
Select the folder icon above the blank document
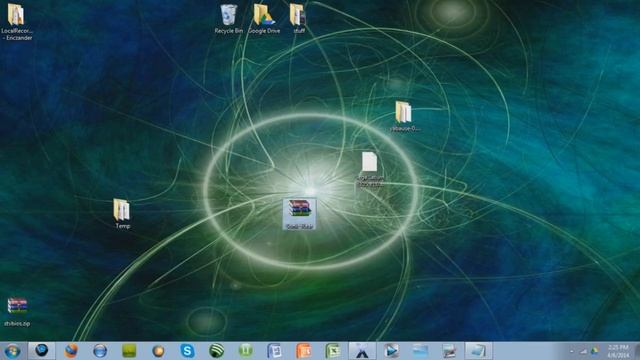click(x=403, y=112)
